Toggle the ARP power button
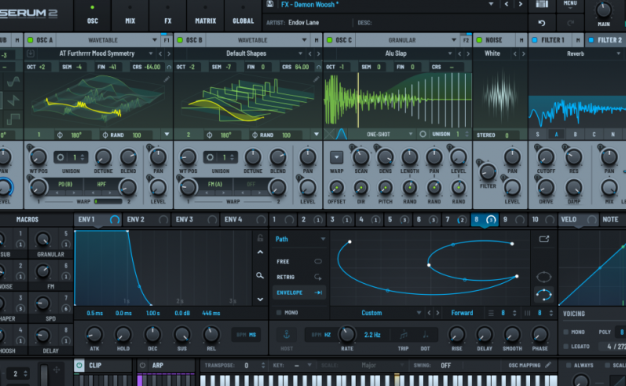 click(x=143, y=365)
